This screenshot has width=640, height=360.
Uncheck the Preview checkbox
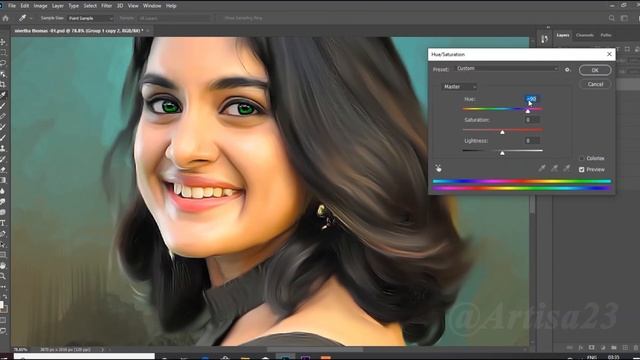(x=582, y=169)
